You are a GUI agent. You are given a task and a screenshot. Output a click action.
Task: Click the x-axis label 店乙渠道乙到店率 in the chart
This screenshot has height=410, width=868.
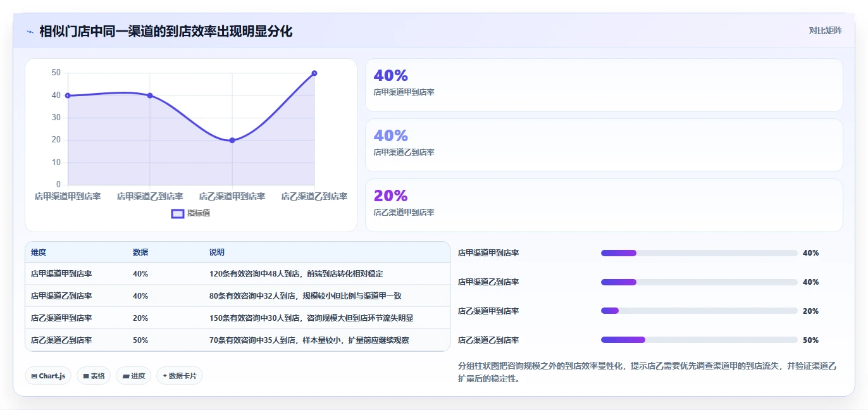314,197
